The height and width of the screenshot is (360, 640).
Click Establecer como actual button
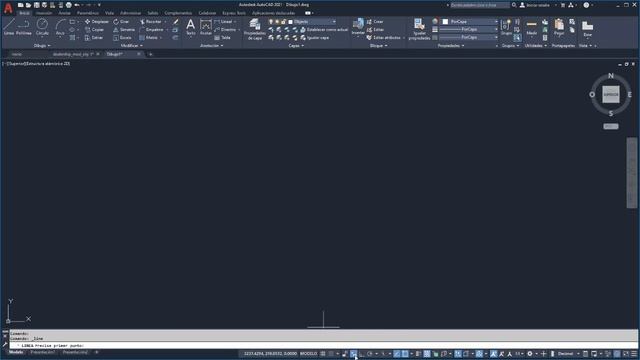(324, 30)
